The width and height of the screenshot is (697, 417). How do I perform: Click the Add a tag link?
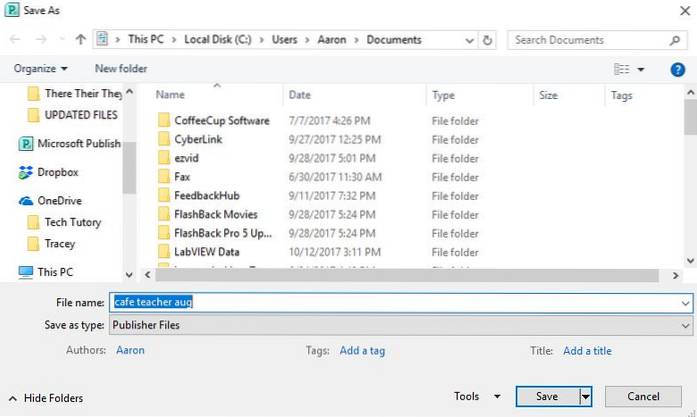[362, 351]
